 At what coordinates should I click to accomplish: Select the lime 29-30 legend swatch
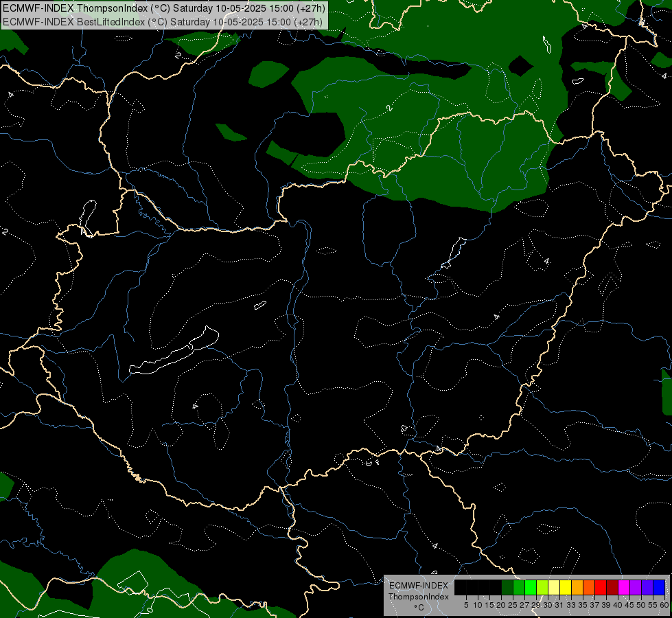point(542,587)
